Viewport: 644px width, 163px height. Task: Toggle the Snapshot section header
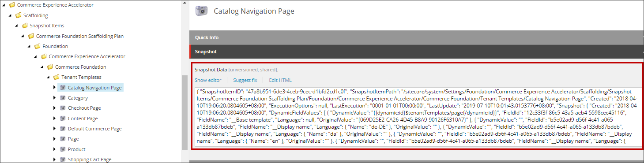(416, 52)
